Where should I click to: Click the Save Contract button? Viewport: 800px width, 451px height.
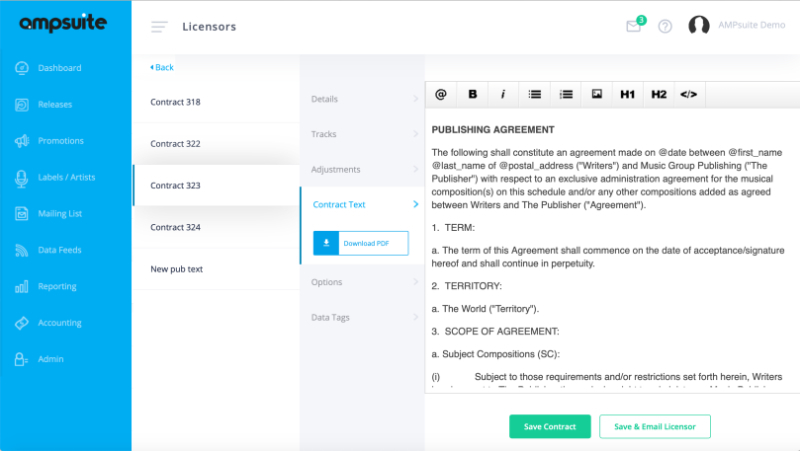click(x=549, y=427)
